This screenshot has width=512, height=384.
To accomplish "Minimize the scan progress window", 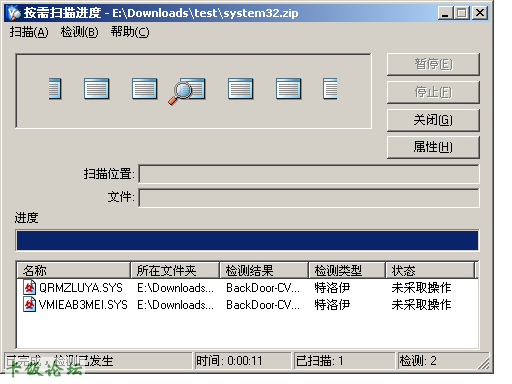I will coord(445,13).
